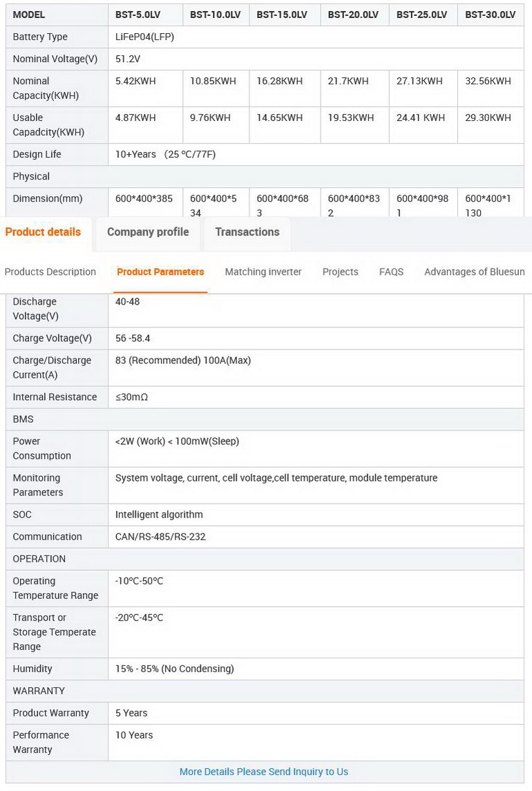Screen dimensions: 532x791
Task: Select the LiFePO4(LFP) battery type cell
Action: (x=144, y=37)
